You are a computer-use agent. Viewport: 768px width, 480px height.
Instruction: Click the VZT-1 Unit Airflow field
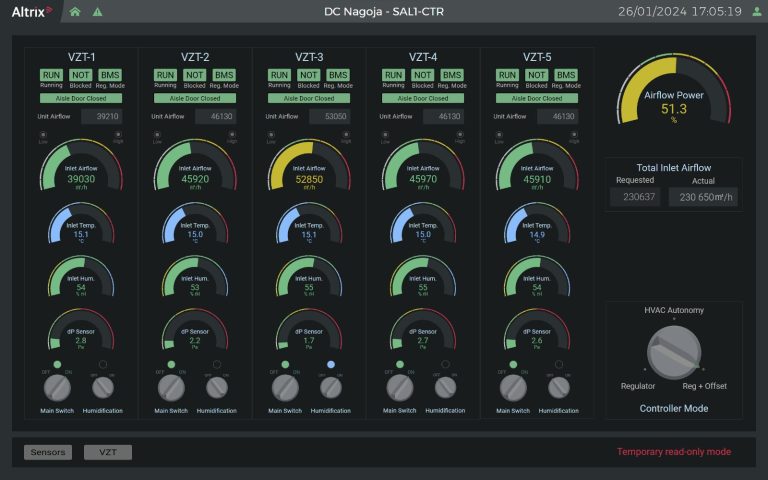click(x=100, y=117)
